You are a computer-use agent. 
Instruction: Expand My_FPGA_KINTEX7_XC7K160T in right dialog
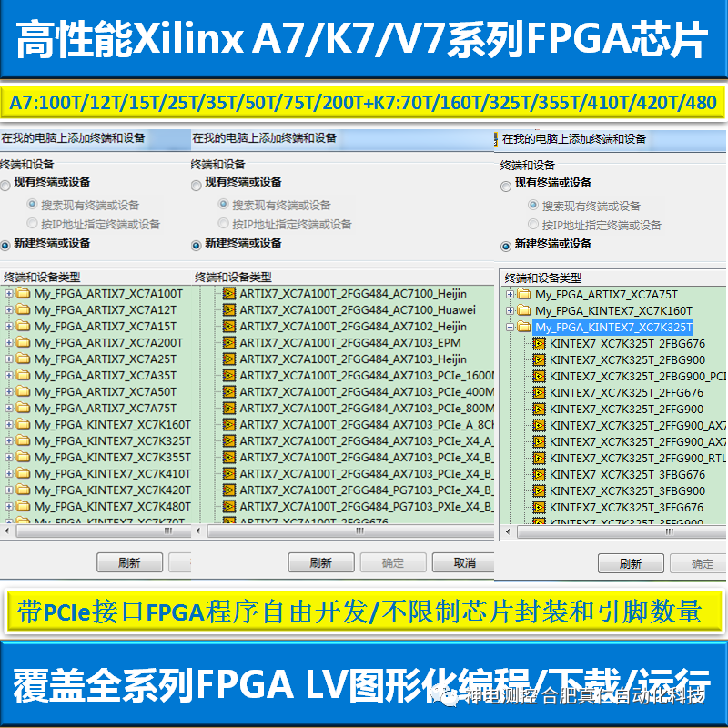(510, 310)
